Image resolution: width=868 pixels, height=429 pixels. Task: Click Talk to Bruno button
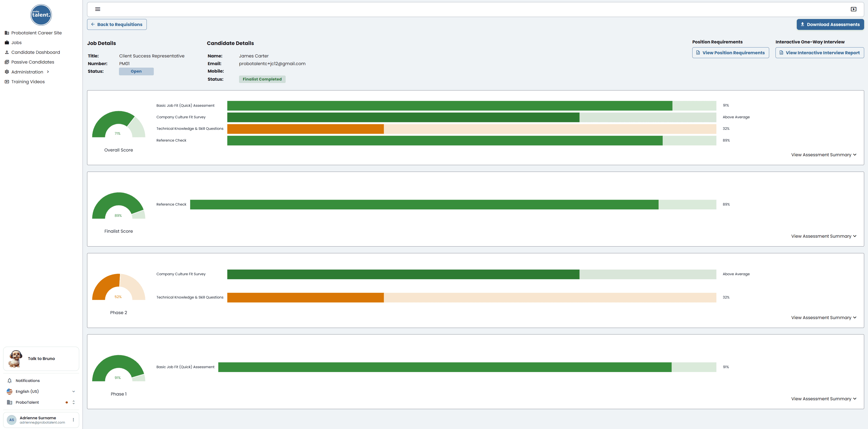point(41,359)
